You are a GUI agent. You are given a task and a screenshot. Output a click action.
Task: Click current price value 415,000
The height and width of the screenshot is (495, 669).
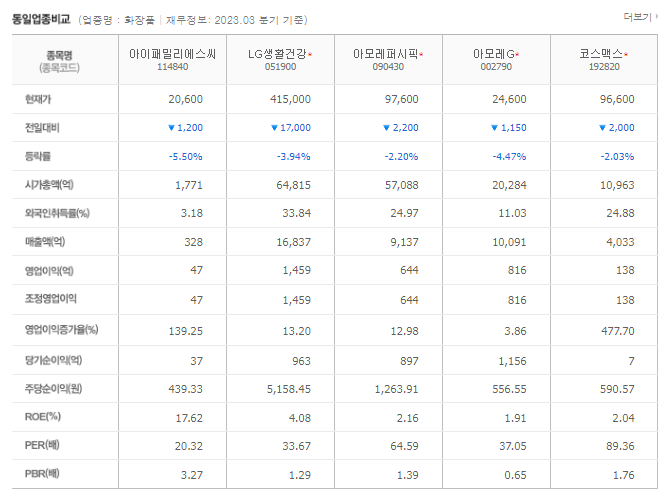(290, 99)
